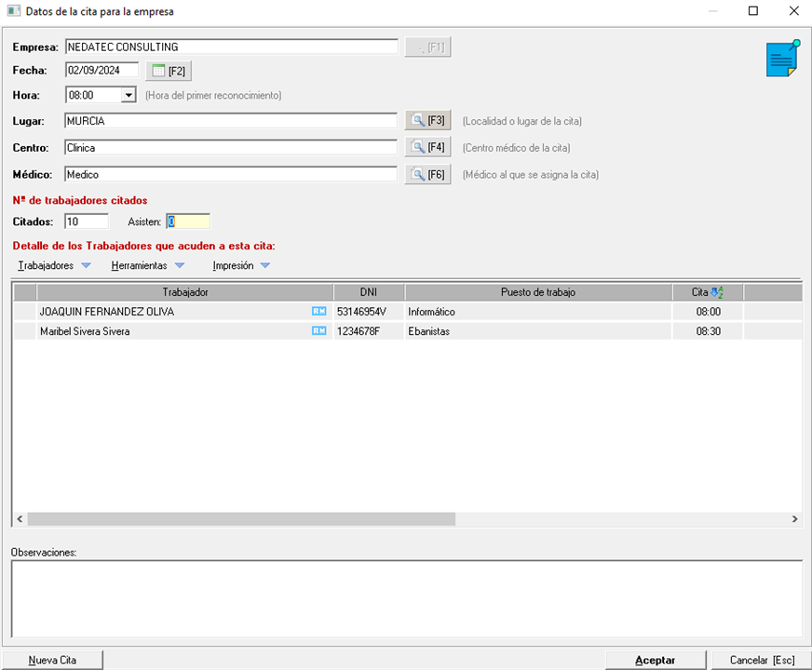
Task: Expand the Herramientas menu
Action: click(x=147, y=265)
